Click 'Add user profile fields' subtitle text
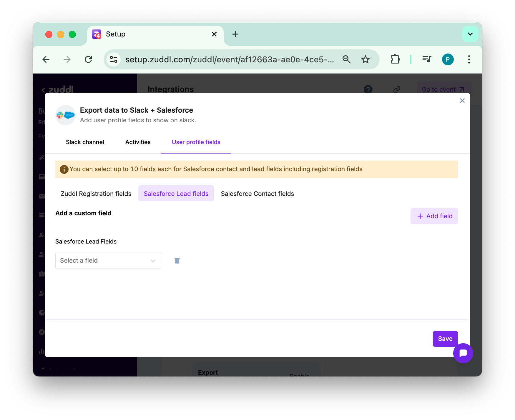Viewport: 515px width, 420px height. 138,120
